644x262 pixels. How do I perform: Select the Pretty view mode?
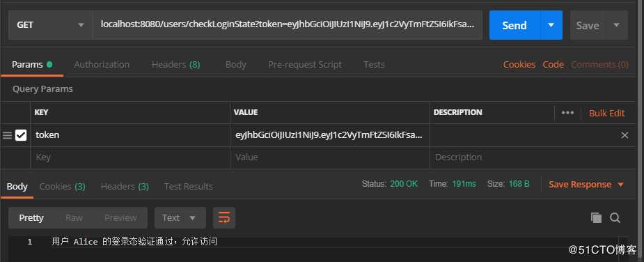pos(31,217)
